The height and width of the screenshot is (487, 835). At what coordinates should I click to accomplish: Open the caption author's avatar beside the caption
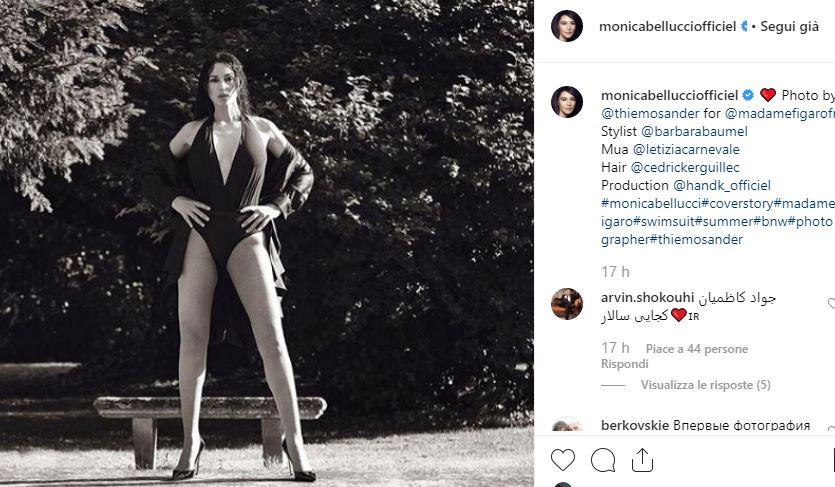(567, 102)
